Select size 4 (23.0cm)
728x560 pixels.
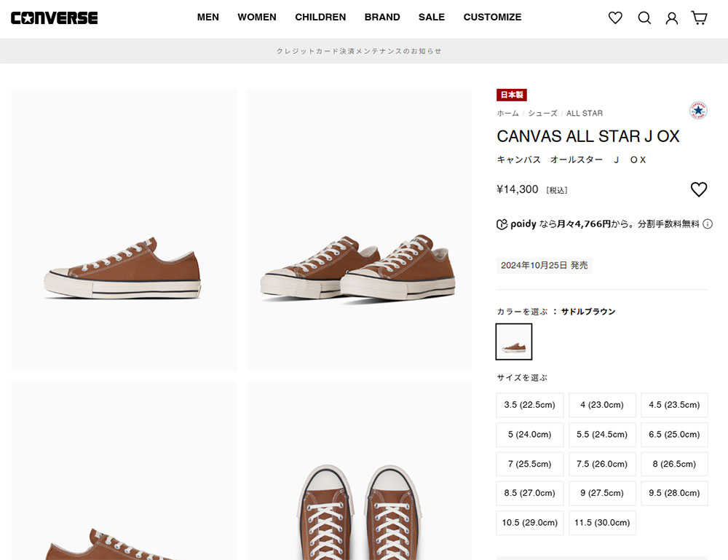click(x=602, y=405)
